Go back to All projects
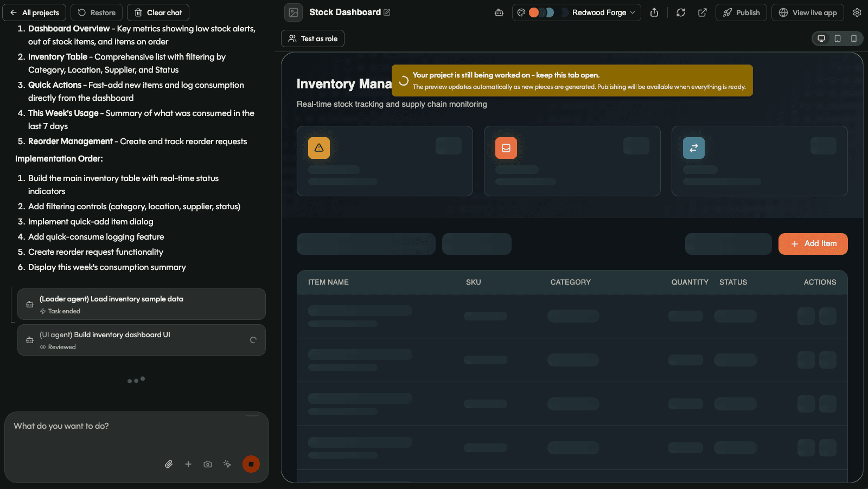 tap(34, 12)
